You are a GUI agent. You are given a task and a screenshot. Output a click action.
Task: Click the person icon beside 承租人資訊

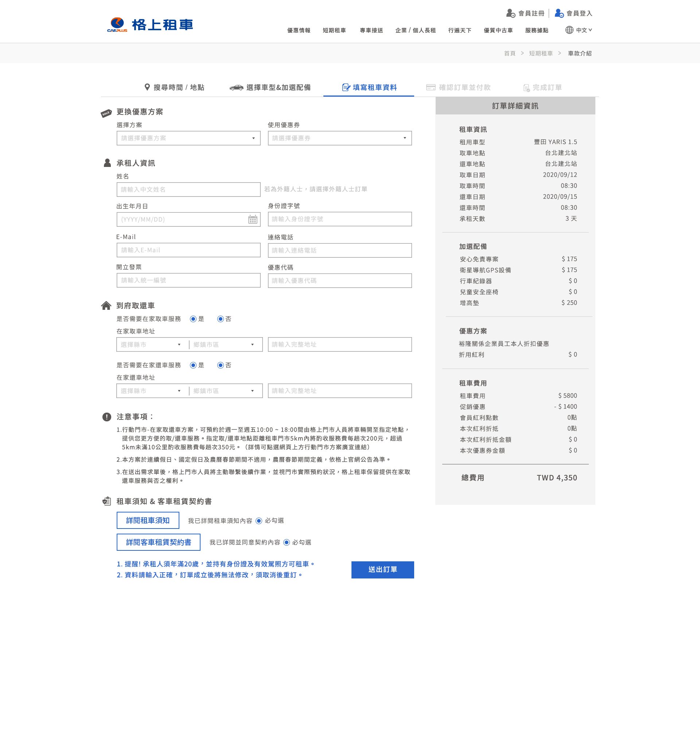click(107, 163)
